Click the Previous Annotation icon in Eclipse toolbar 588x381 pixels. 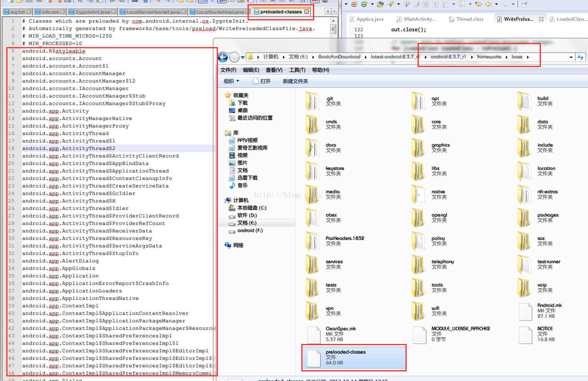(462, 4)
